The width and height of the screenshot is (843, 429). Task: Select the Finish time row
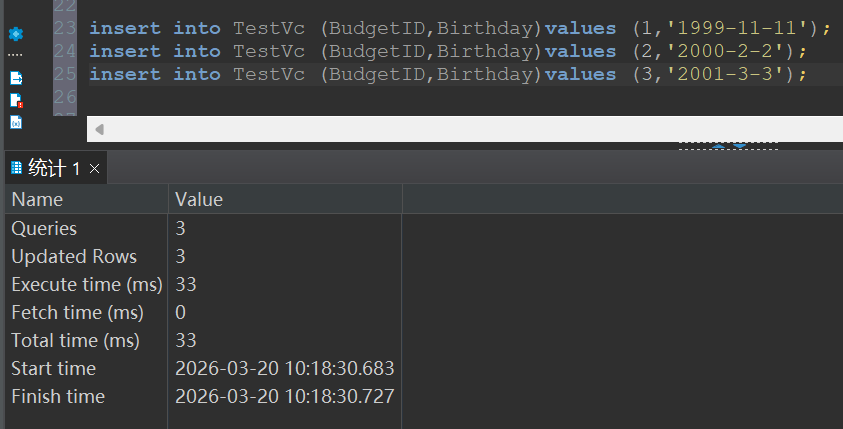point(203,396)
